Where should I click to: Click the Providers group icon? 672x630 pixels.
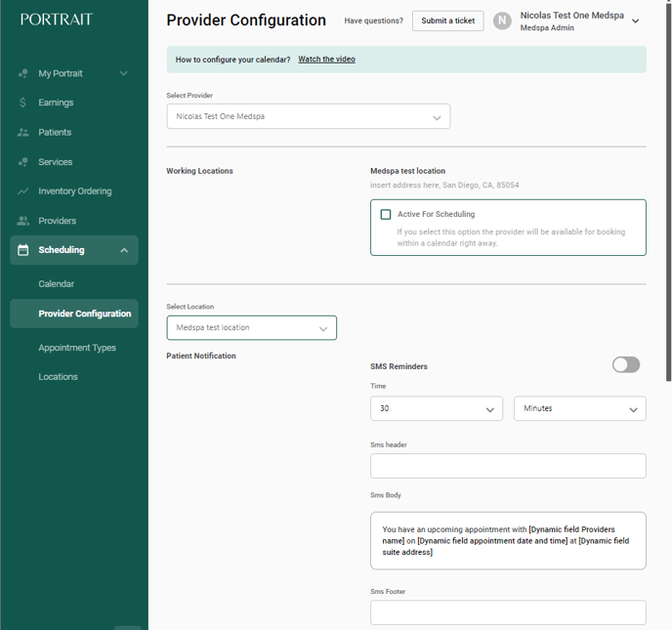[23, 221]
